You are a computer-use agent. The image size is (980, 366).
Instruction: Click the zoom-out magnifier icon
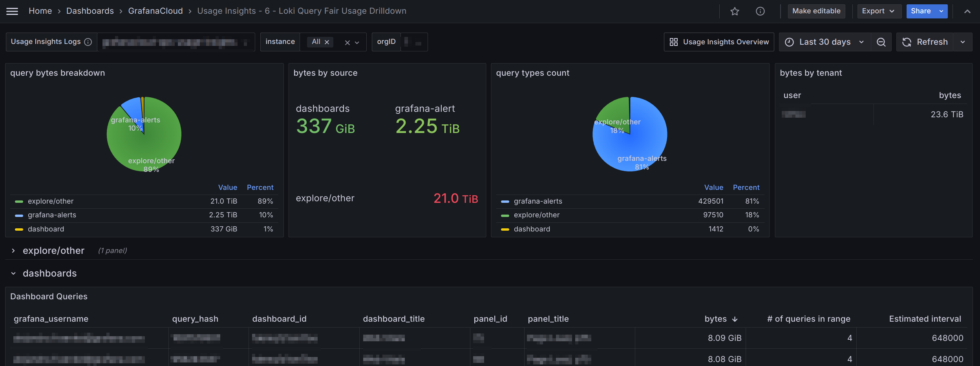881,42
